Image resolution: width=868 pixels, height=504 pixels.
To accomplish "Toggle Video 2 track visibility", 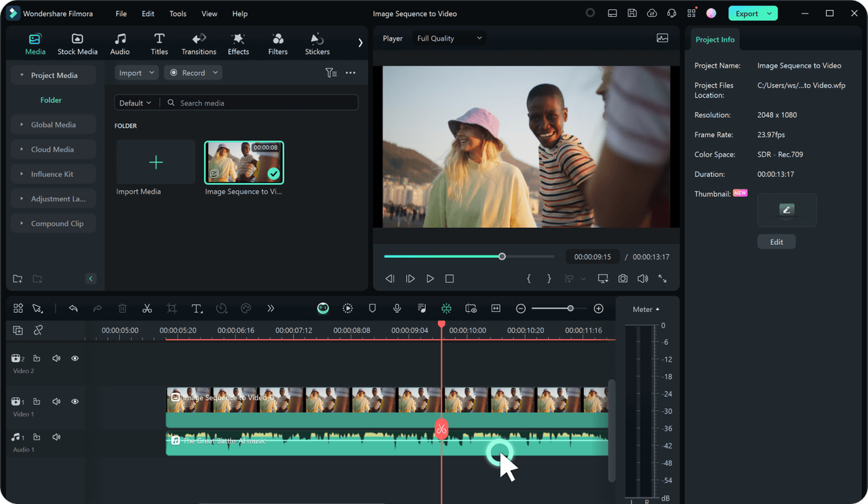I will click(75, 358).
